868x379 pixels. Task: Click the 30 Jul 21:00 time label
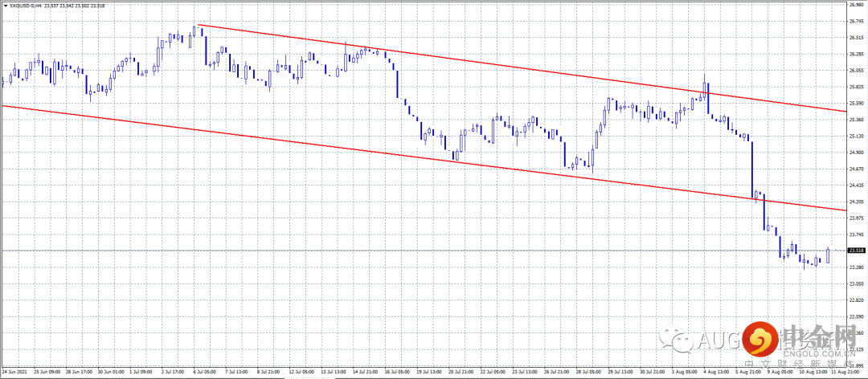652,372
